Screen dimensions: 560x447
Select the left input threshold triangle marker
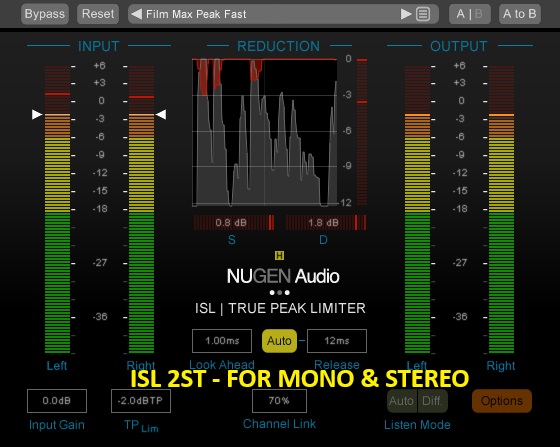(37, 115)
